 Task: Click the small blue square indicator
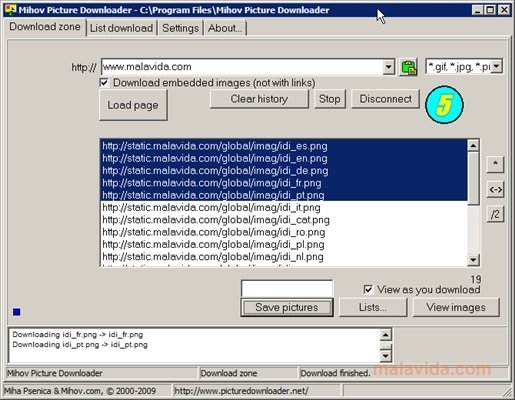16,312
